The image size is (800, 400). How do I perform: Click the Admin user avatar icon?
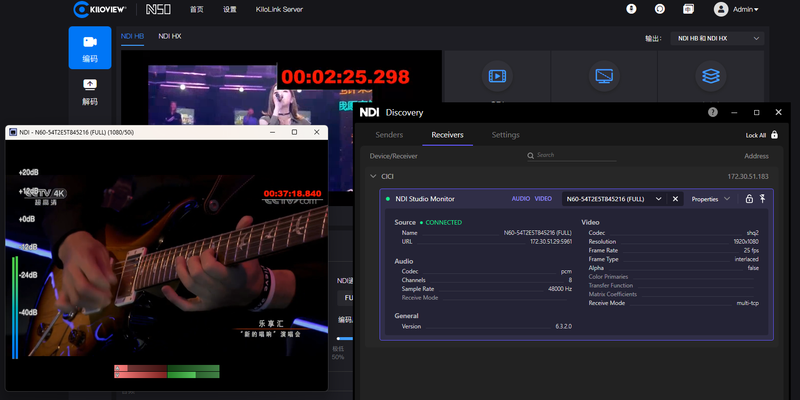721,9
